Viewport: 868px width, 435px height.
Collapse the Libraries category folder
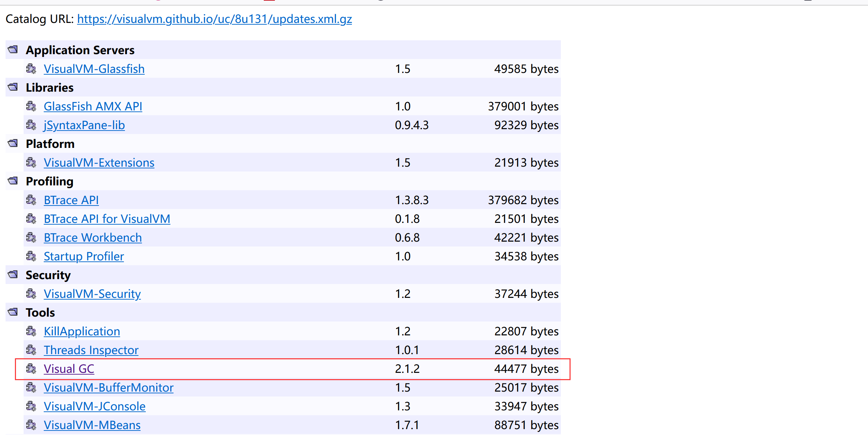[13, 87]
